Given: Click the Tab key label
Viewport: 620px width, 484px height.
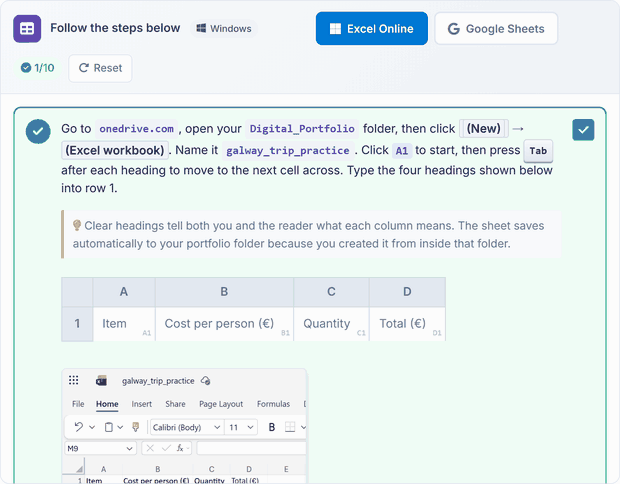Looking at the screenshot, I should pos(538,151).
